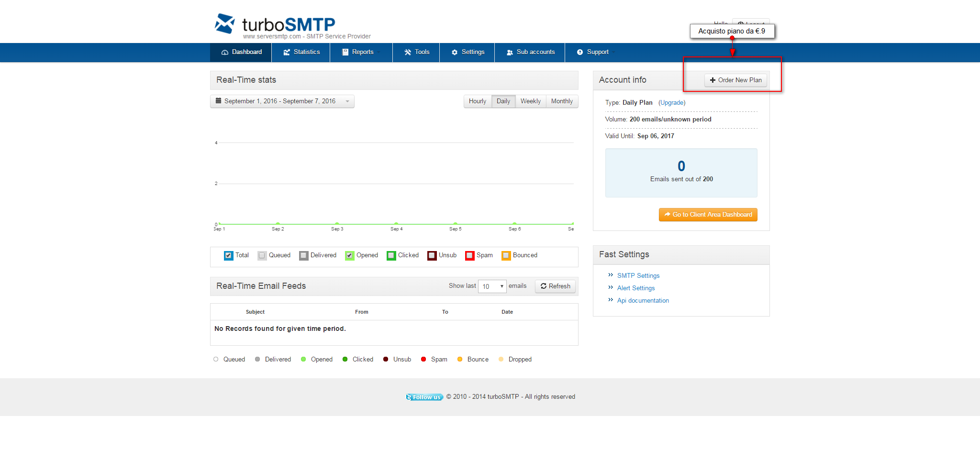
Task: Click the turboSMTP envelope logo
Action: tap(224, 23)
